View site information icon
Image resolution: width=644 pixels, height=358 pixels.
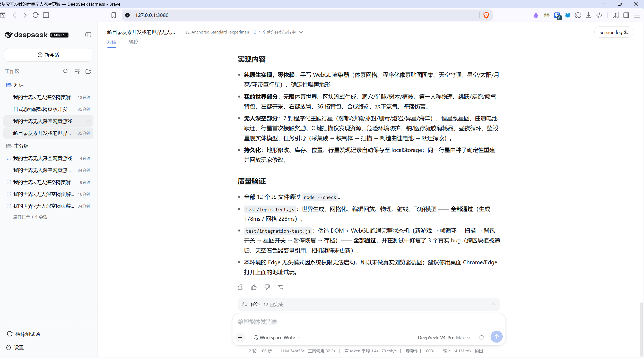click(x=127, y=15)
